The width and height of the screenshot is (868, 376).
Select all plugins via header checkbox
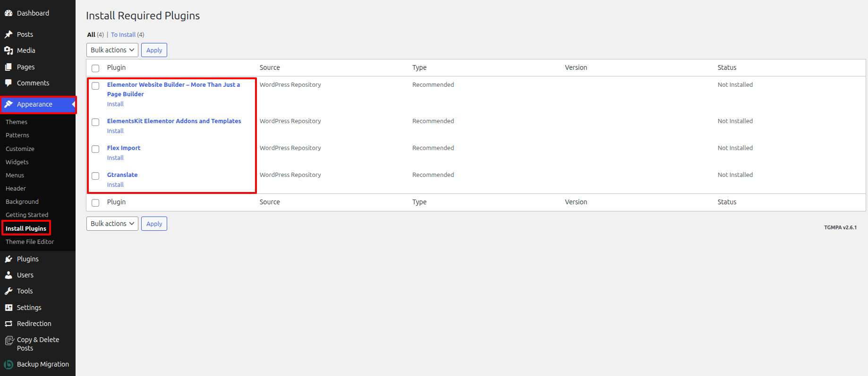95,68
